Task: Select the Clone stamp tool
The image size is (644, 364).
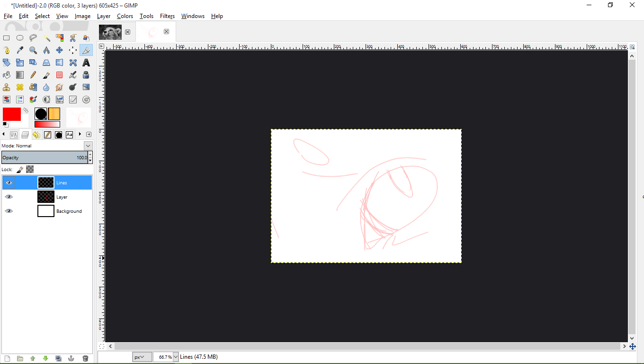Action: click(7, 87)
